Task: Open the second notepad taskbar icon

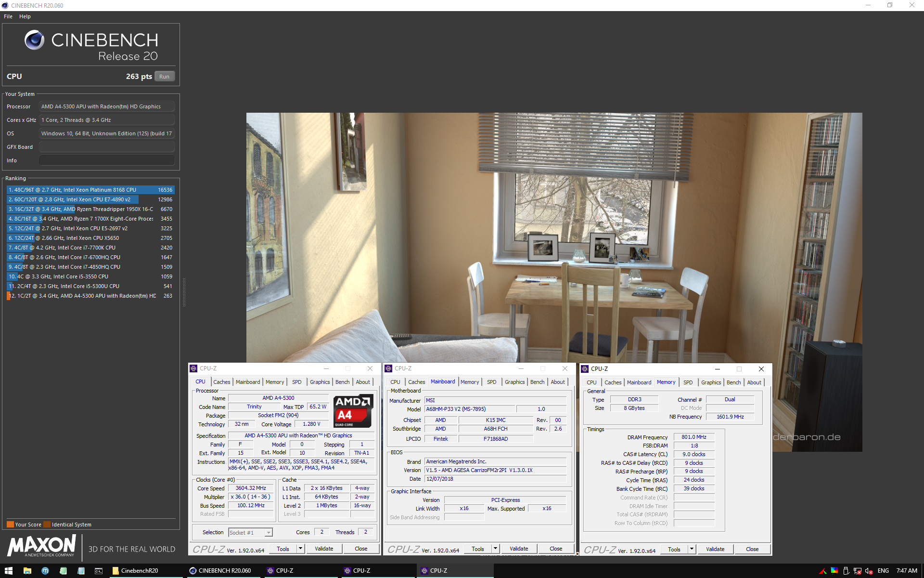Action: [x=81, y=571]
